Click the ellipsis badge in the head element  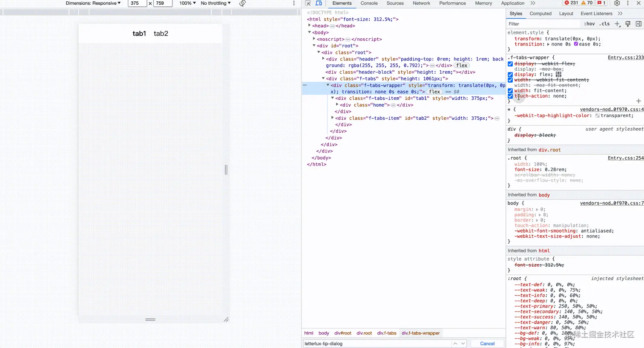[332, 26]
